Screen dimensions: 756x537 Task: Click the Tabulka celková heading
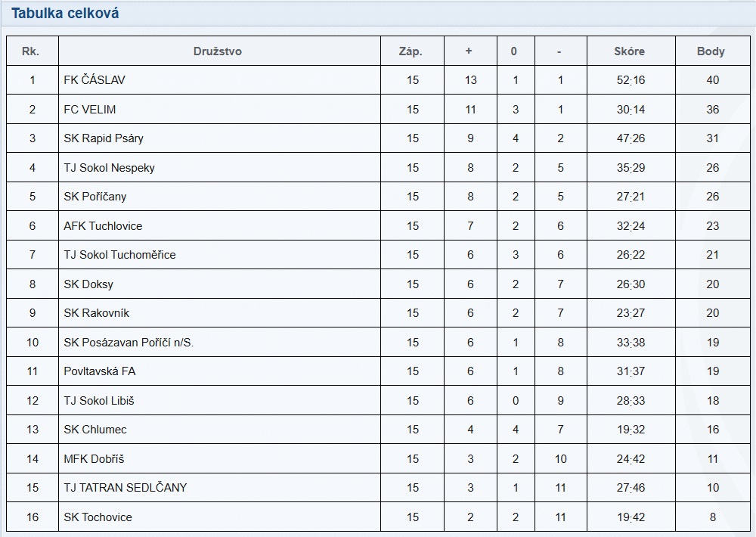[65, 14]
